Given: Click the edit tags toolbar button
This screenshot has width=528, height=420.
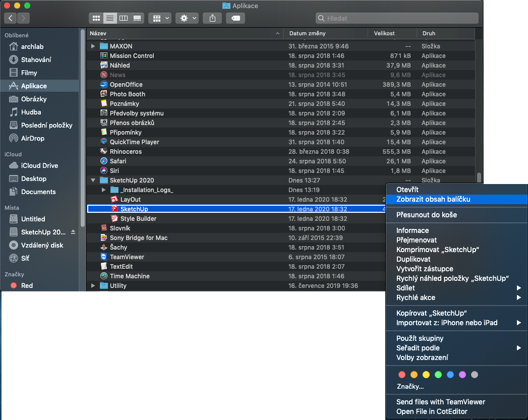Looking at the screenshot, I should pyautogui.click(x=236, y=18).
